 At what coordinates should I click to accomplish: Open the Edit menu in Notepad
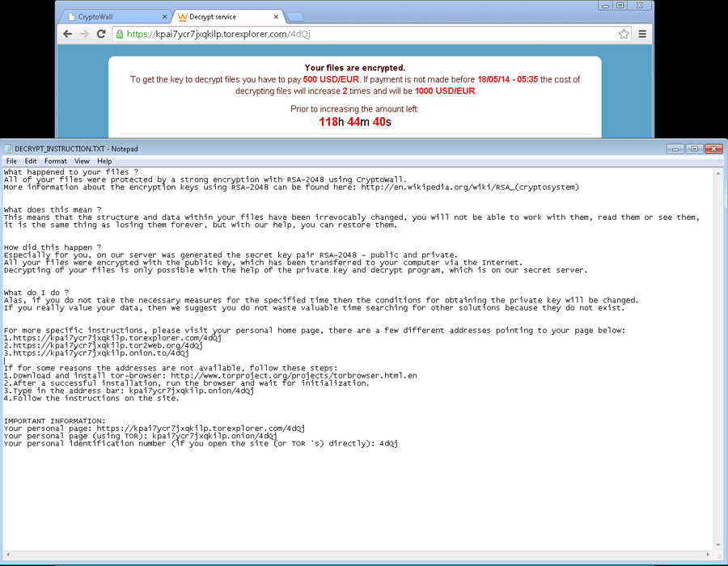coord(31,161)
